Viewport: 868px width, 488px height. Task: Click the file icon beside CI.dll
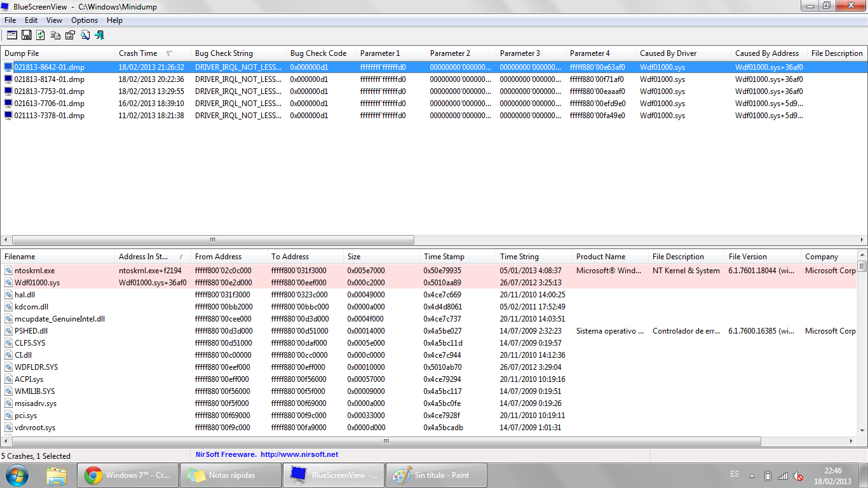(8, 355)
